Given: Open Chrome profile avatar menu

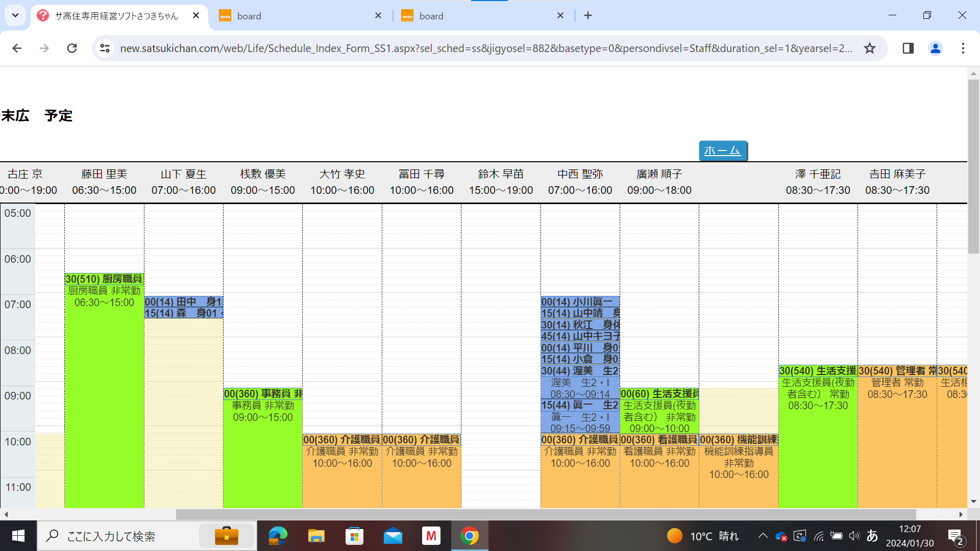Looking at the screenshot, I should (x=935, y=48).
